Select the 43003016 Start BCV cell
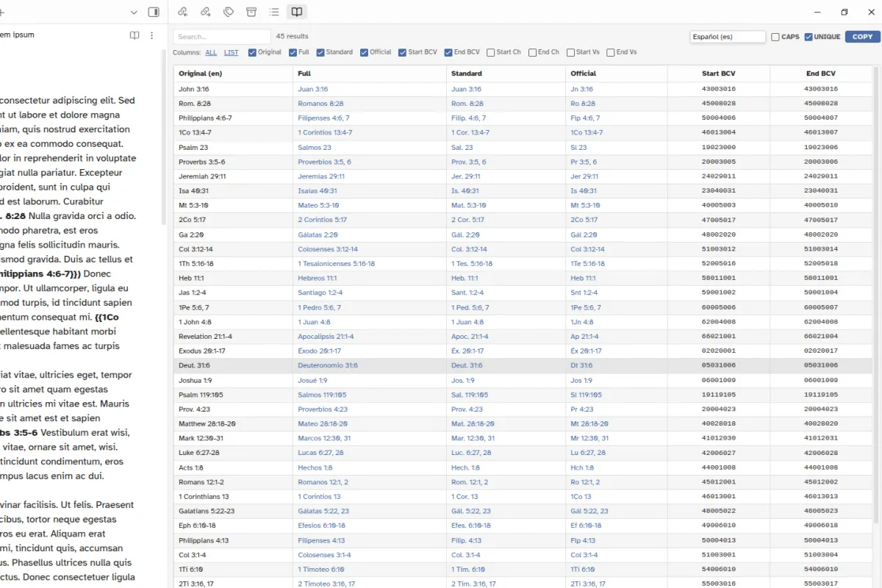The image size is (882, 588). (719, 89)
